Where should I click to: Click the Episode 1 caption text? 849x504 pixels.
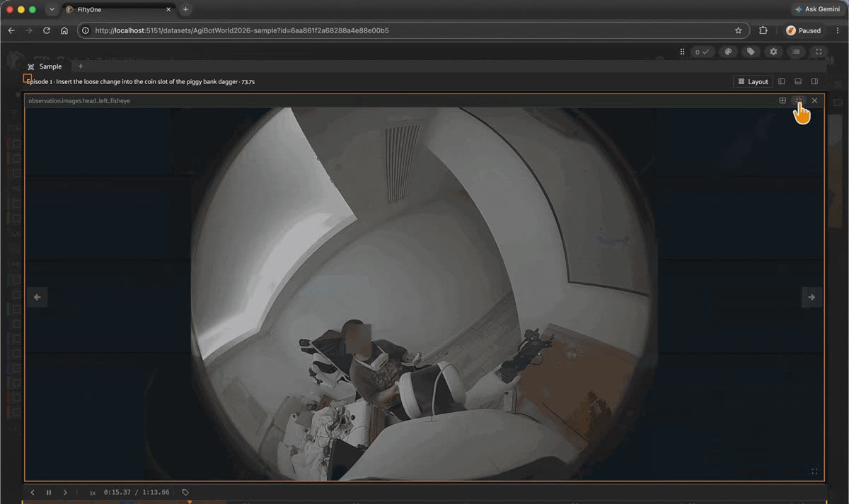[x=140, y=82]
